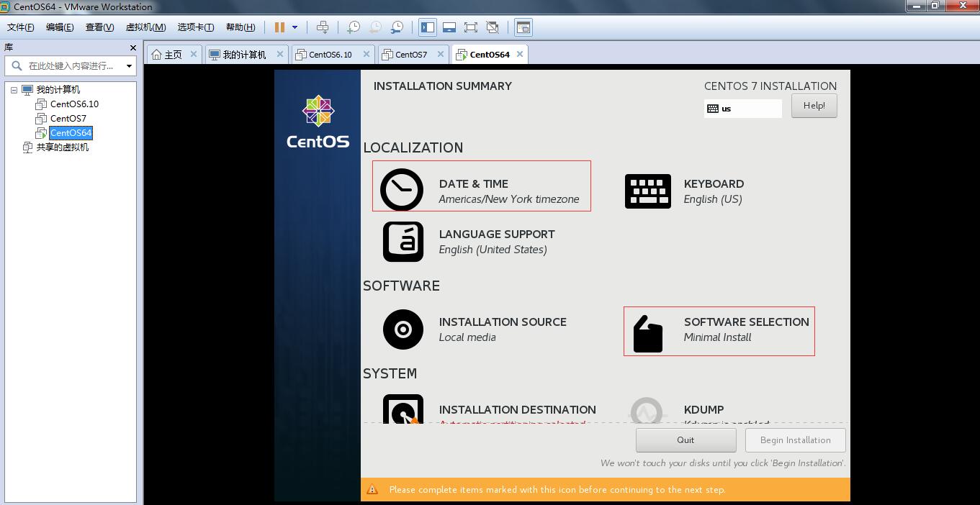The image size is (980, 505).
Task: Select 共享的虚拟机 in the library tree
Action: [63, 147]
